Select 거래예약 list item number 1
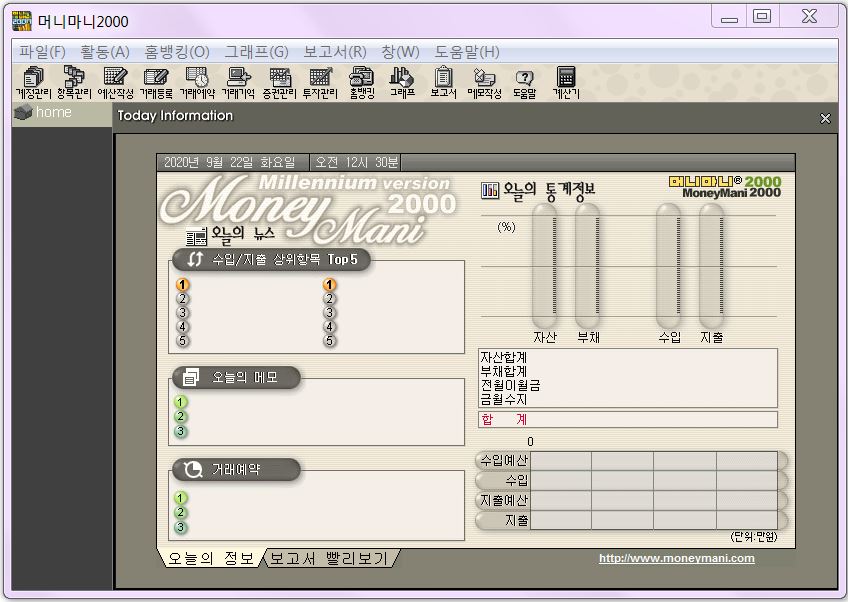 (181, 498)
